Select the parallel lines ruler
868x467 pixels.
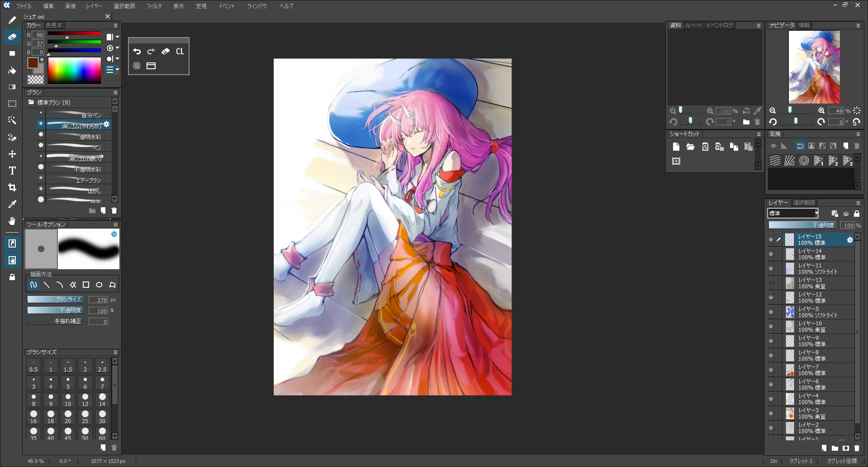point(775,161)
